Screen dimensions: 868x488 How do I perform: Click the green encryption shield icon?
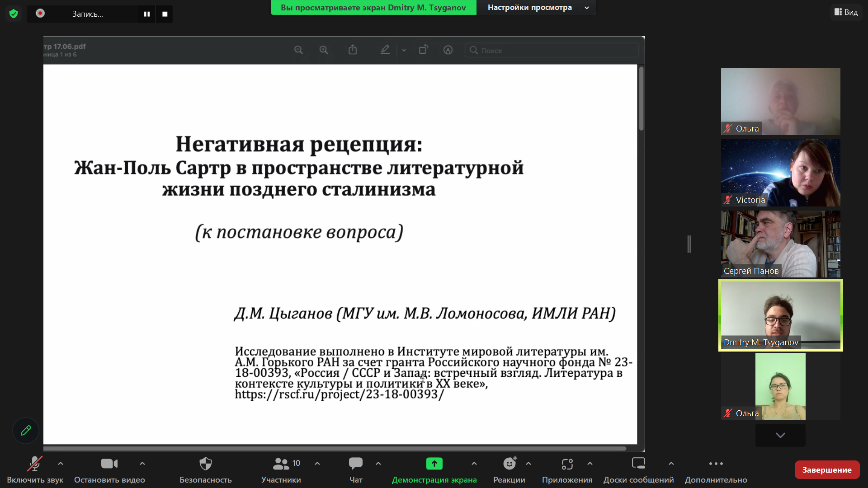(14, 14)
